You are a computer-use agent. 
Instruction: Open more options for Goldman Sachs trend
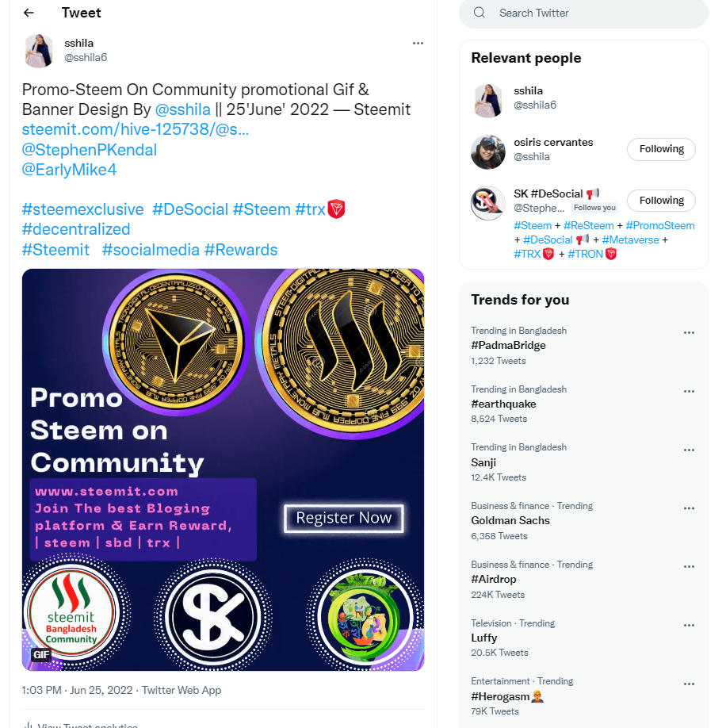point(689,508)
